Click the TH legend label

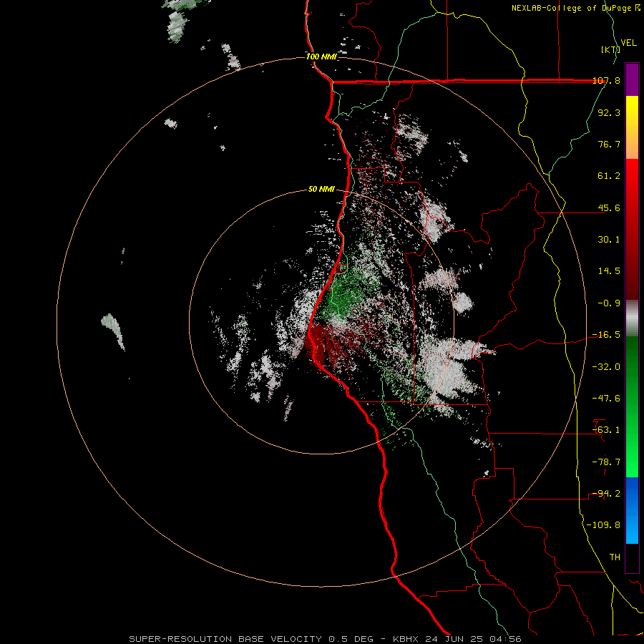coord(615,557)
